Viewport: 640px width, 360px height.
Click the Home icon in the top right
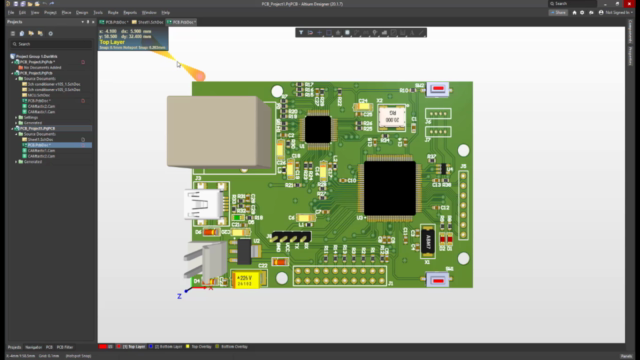click(x=574, y=13)
